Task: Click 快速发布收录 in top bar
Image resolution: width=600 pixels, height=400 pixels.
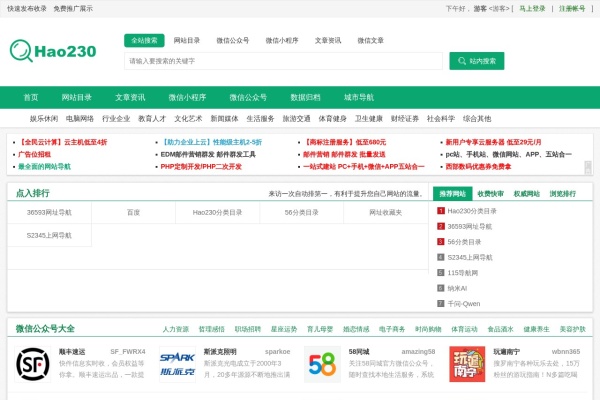Action: 27,8
